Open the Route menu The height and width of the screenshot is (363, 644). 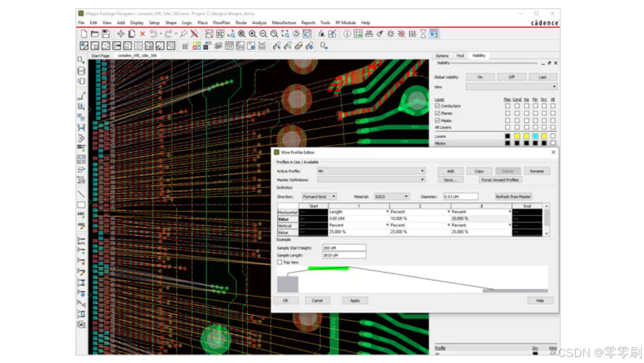(x=241, y=23)
